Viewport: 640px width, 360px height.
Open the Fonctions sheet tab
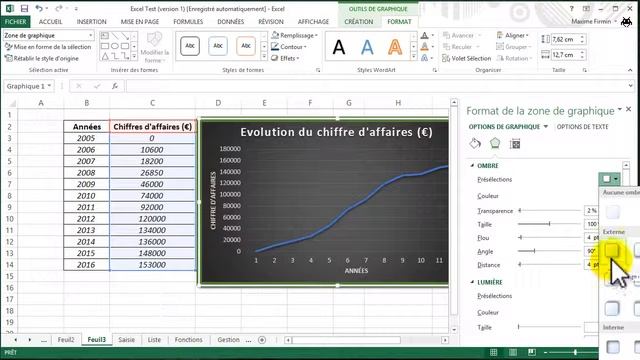point(189,340)
